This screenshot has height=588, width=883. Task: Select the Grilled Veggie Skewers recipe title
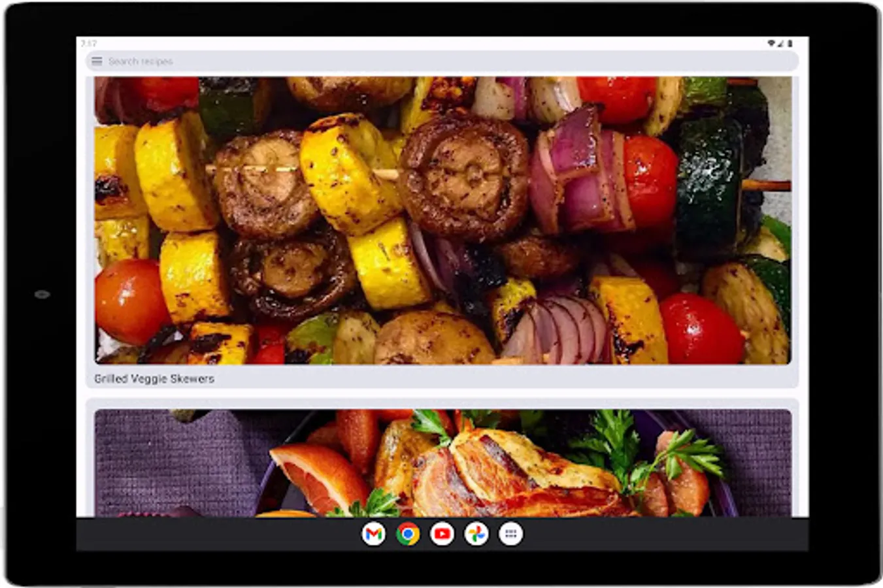pos(154,379)
